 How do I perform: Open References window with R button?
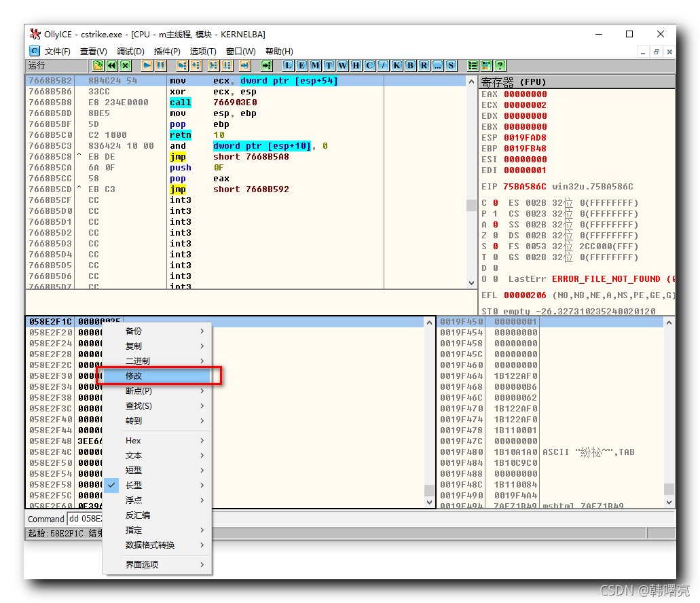pyautogui.click(x=424, y=66)
